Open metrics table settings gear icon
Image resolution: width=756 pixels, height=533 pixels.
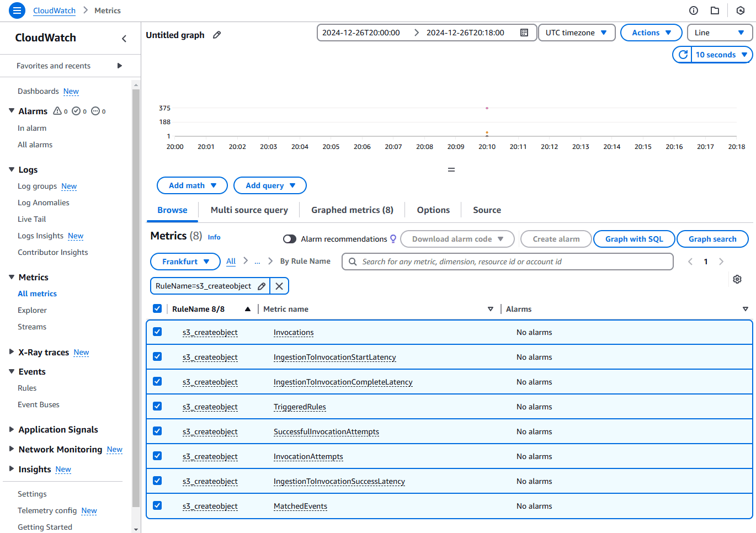(x=737, y=279)
